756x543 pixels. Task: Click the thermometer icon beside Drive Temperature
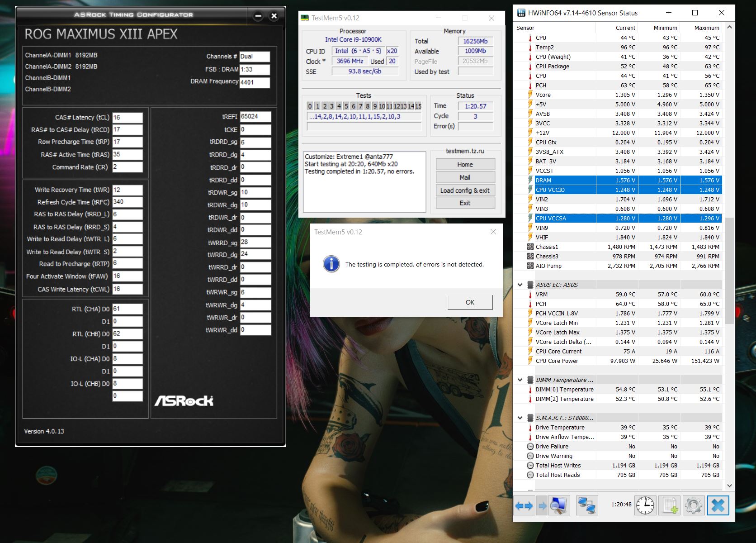530,428
